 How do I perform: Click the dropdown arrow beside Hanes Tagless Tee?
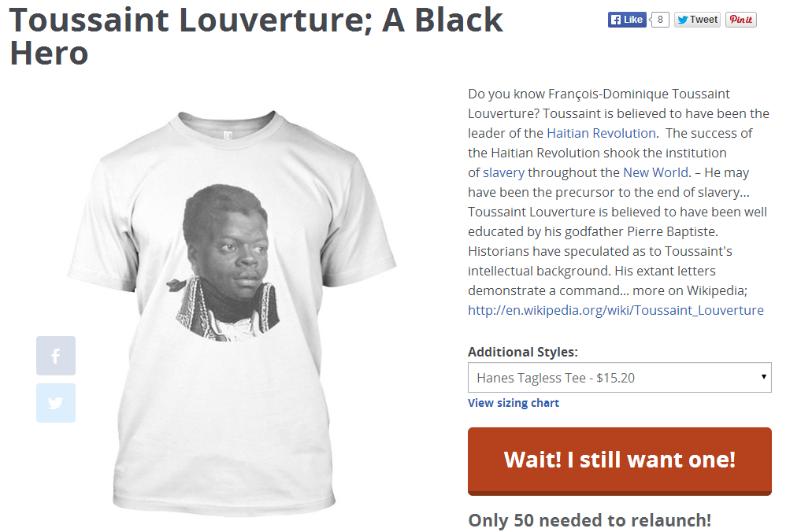point(764,377)
